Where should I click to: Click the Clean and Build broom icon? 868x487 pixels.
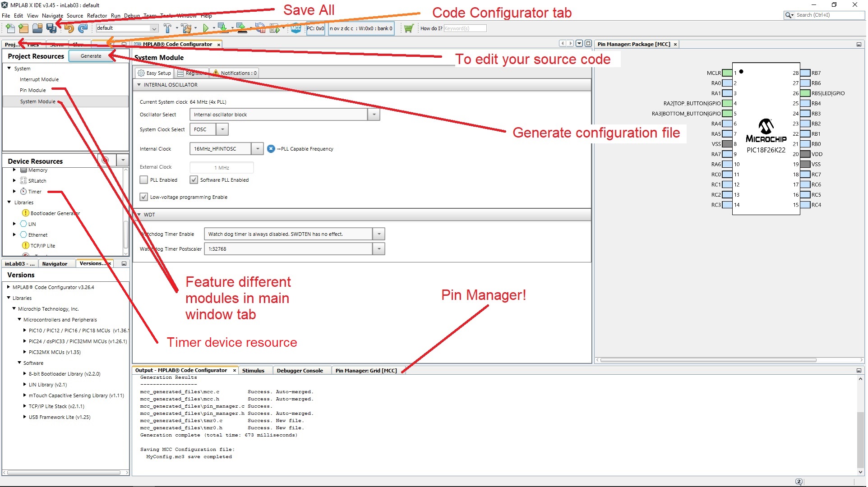186,28
